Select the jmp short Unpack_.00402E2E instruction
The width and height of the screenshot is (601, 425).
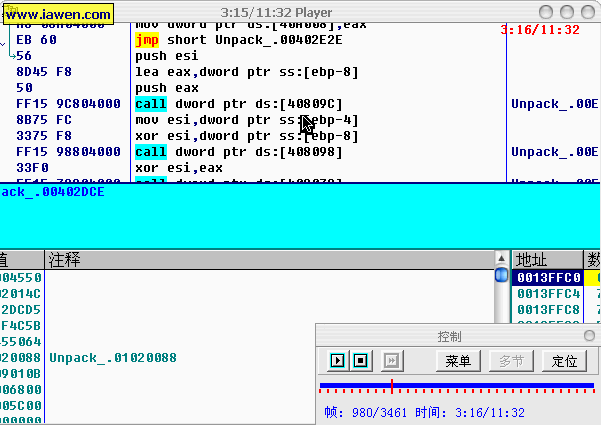(x=238, y=40)
